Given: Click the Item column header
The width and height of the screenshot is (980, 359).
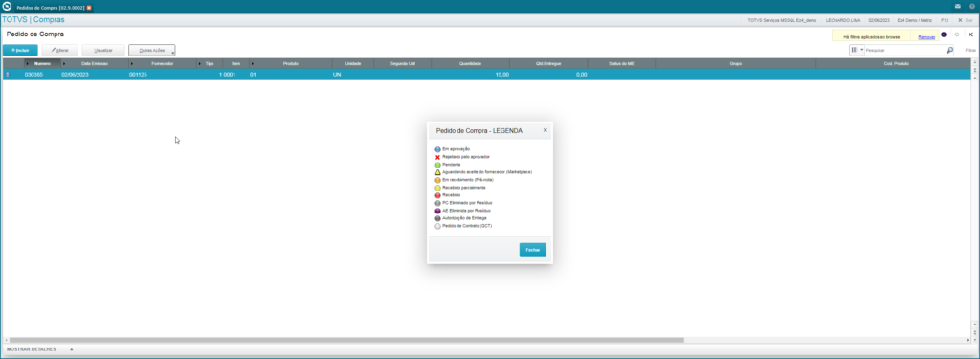Looking at the screenshot, I should (x=235, y=64).
